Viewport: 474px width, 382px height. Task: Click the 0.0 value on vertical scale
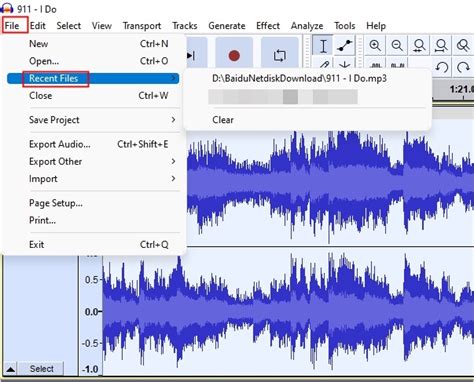click(x=92, y=312)
